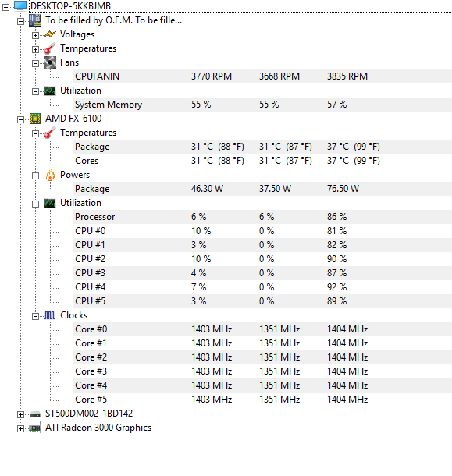Click the Powers flame icon
This screenshot has height=476, width=452.
point(50,175)
